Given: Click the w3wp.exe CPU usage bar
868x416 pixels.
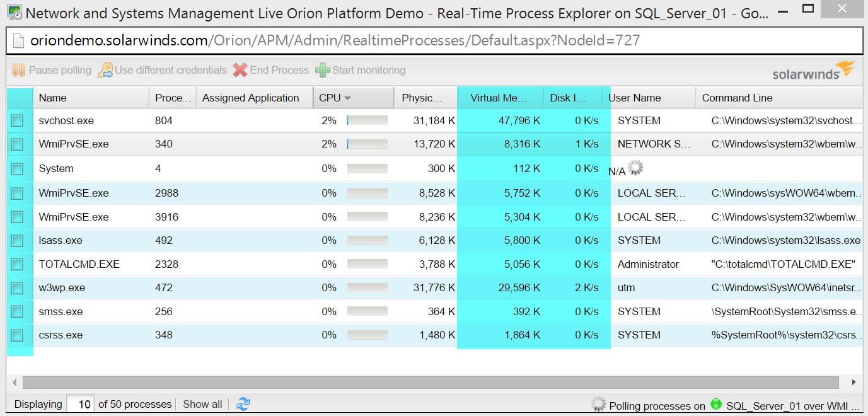Looking at the screenshot, I should click(x=367, y=287).
